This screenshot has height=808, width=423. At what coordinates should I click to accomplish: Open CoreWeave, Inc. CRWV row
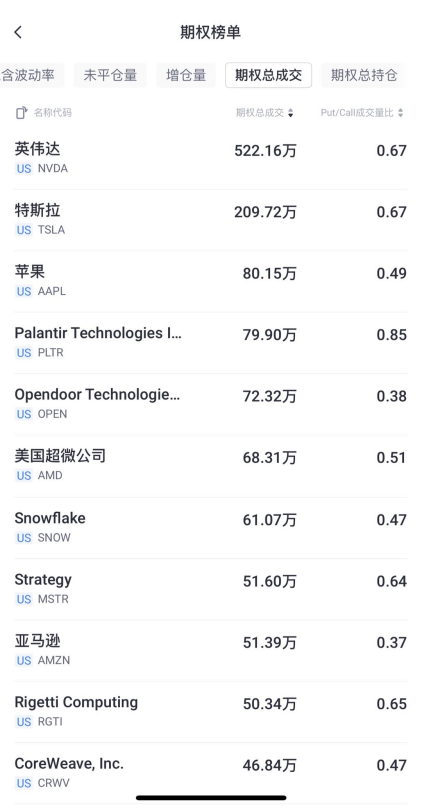pyautogui.click(x=211, y=773)
